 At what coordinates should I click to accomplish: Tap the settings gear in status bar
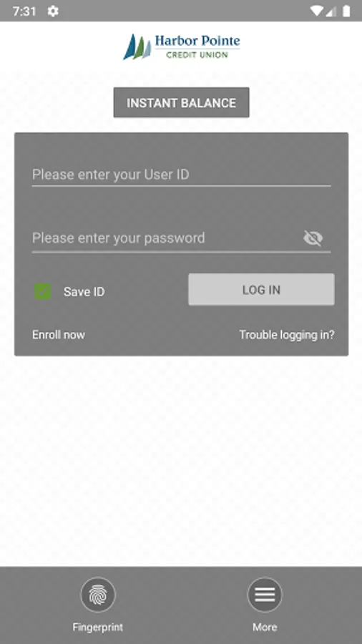tap(53, 11)
